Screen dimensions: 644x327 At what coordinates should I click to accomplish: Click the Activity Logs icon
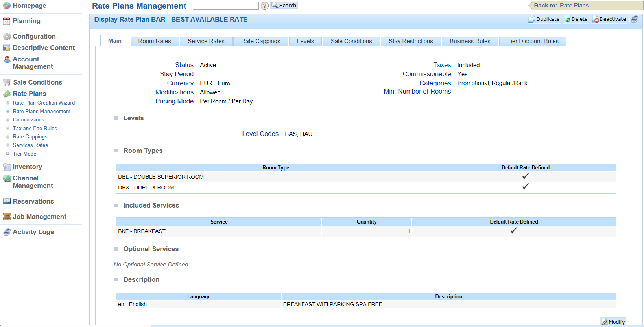click(x=7, y=232)
